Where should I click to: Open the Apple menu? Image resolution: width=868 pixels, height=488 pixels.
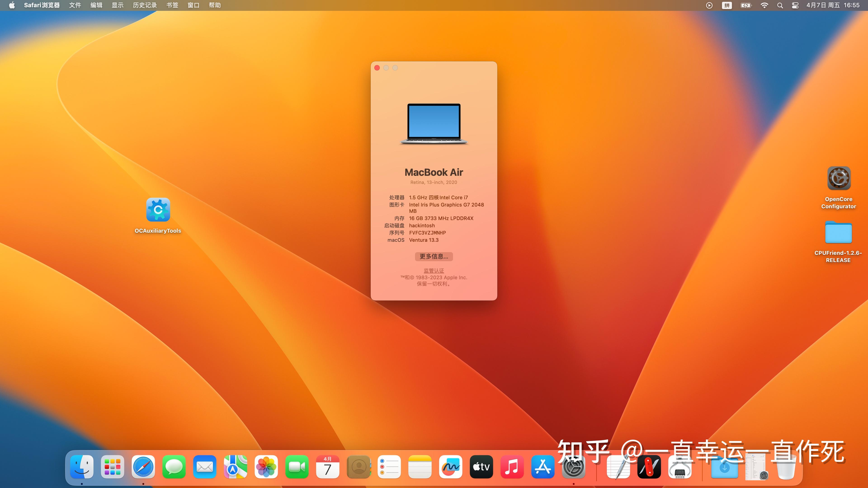[x=12, y=5]
